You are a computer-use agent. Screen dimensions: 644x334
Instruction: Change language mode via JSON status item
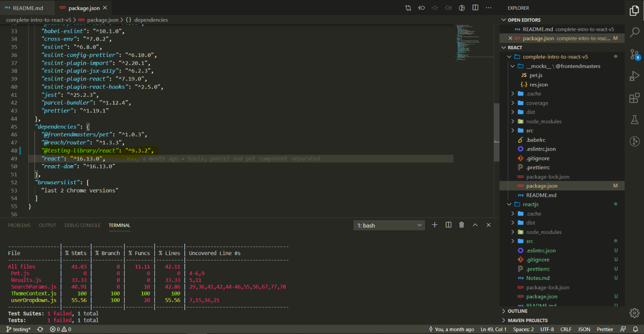(584, 330)
